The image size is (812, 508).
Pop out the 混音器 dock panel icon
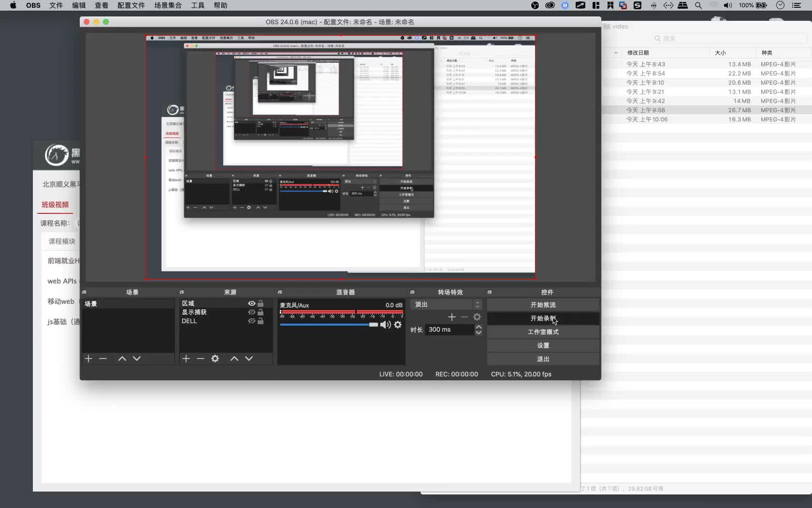point(280,292)
